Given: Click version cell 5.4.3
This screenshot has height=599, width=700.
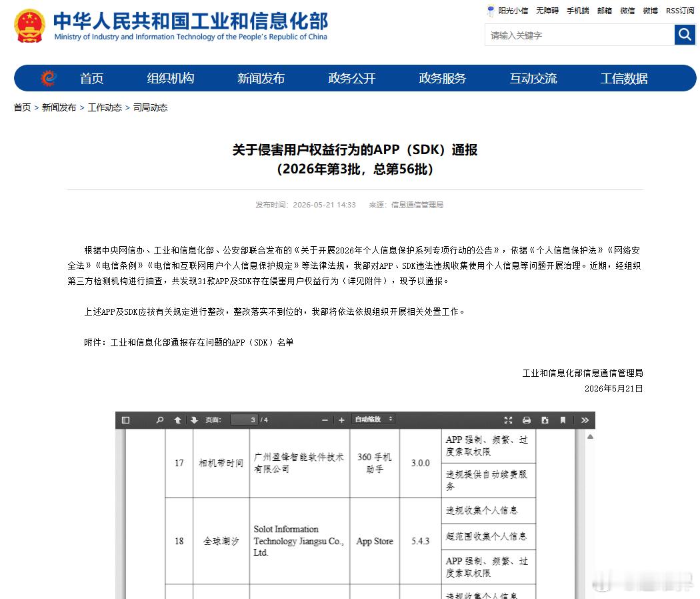Looking at the screenshot, I should click(420, 541).
